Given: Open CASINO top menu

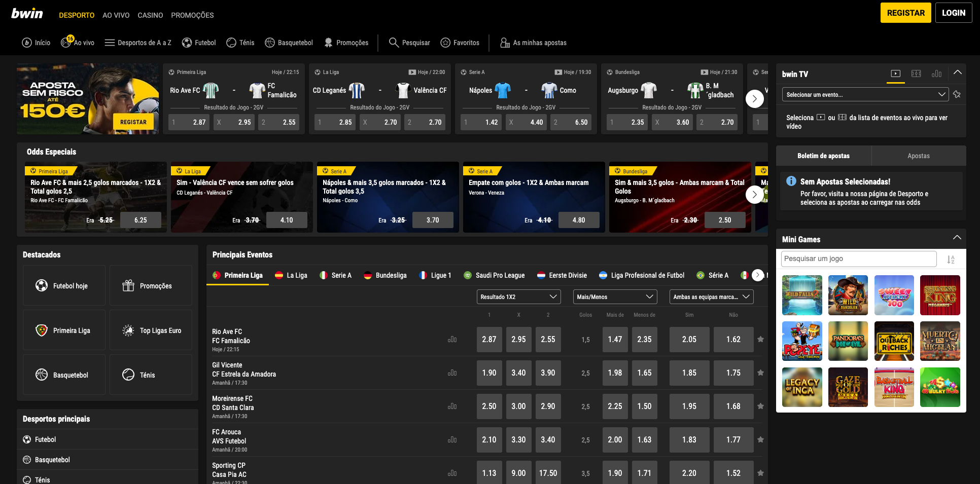Looking at the screenshot, I should (x=150, y=15).
